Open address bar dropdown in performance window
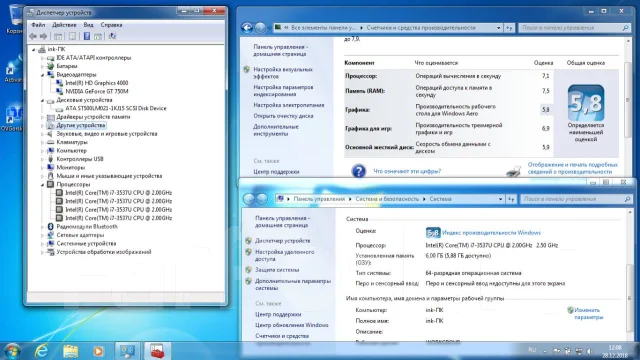Viewport: 640px width, 360px height. pyautogui.click(x=498, y=28)
